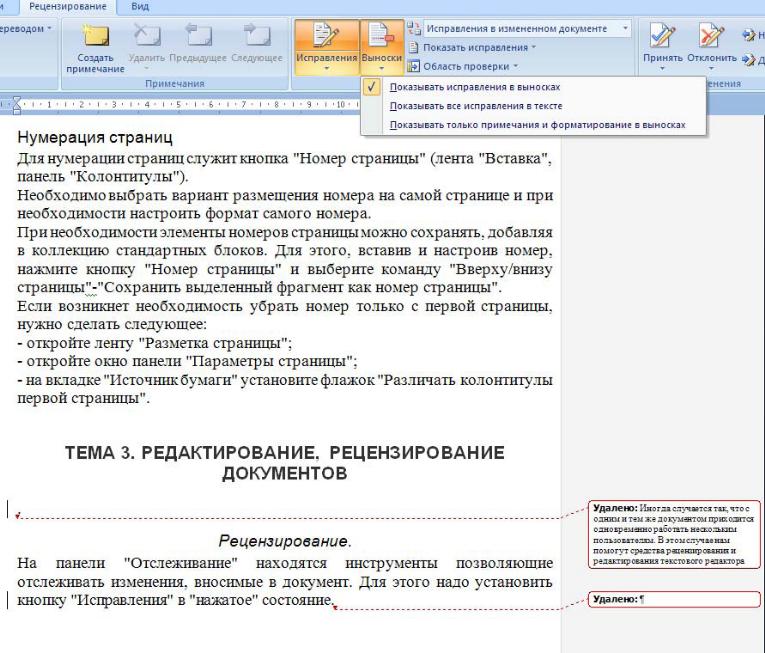Screen dimensions: 765x653
Task: Click the heading Нумерация страниц
Action: [x=95, y=137]
